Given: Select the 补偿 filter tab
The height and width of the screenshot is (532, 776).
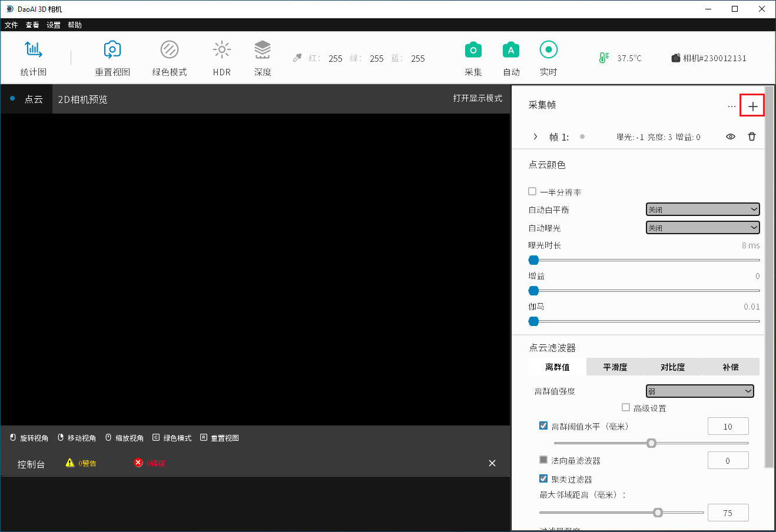Looking at the screenshot, I should click(731, 367).
